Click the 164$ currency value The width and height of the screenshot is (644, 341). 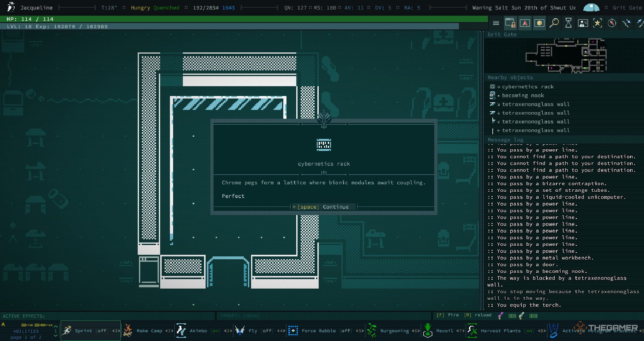(228, 8)
